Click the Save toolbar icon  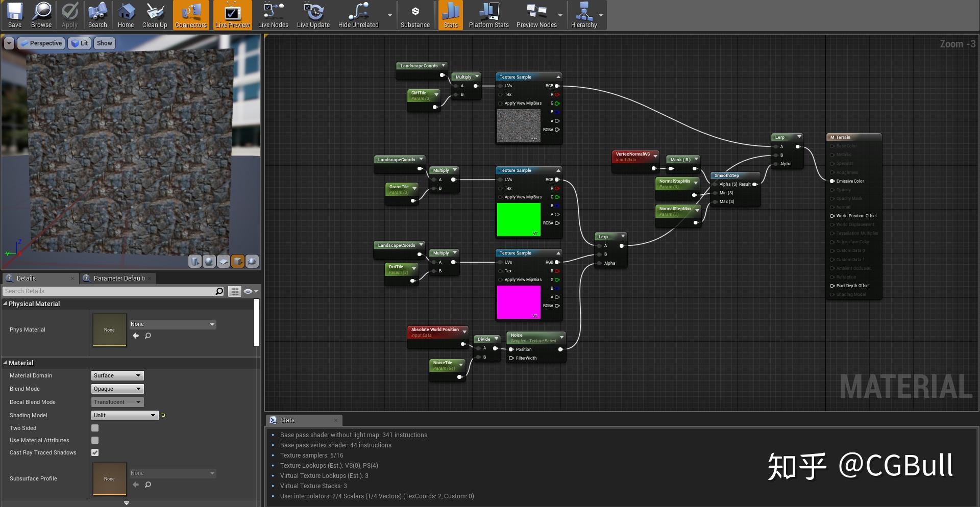point(15,15)
